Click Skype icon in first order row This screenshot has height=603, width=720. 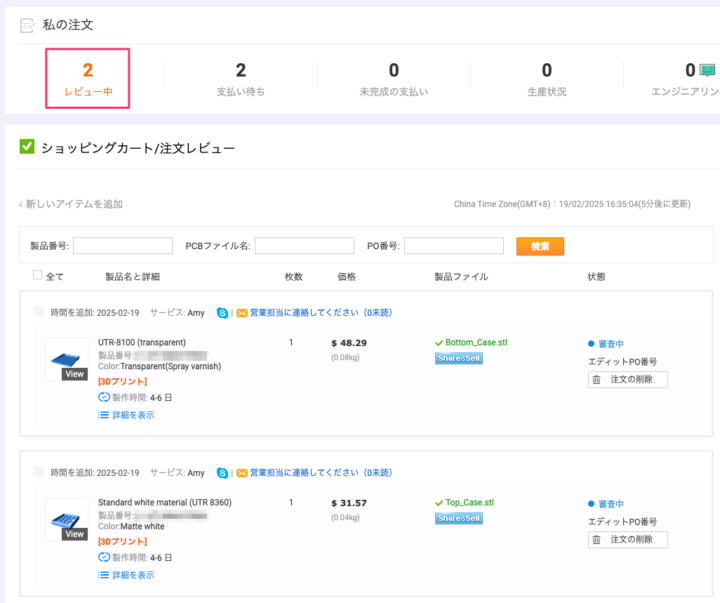[222, 313]
